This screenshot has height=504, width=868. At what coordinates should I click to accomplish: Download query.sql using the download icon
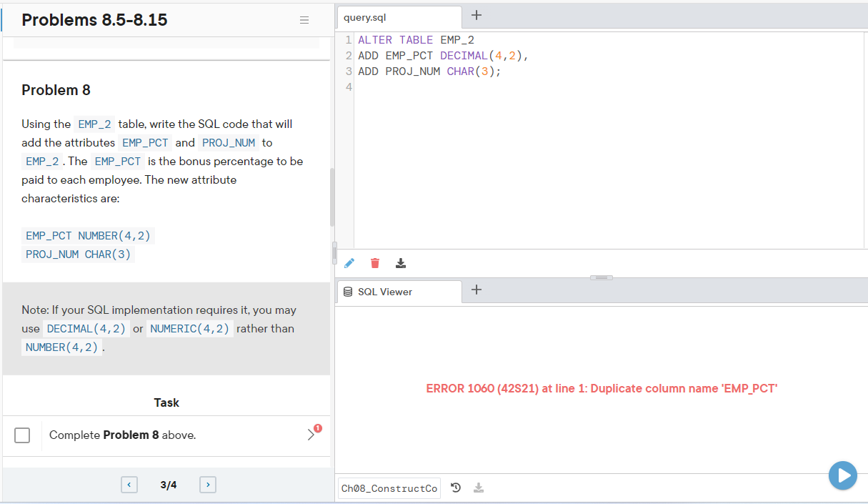[x=401, y=263]
